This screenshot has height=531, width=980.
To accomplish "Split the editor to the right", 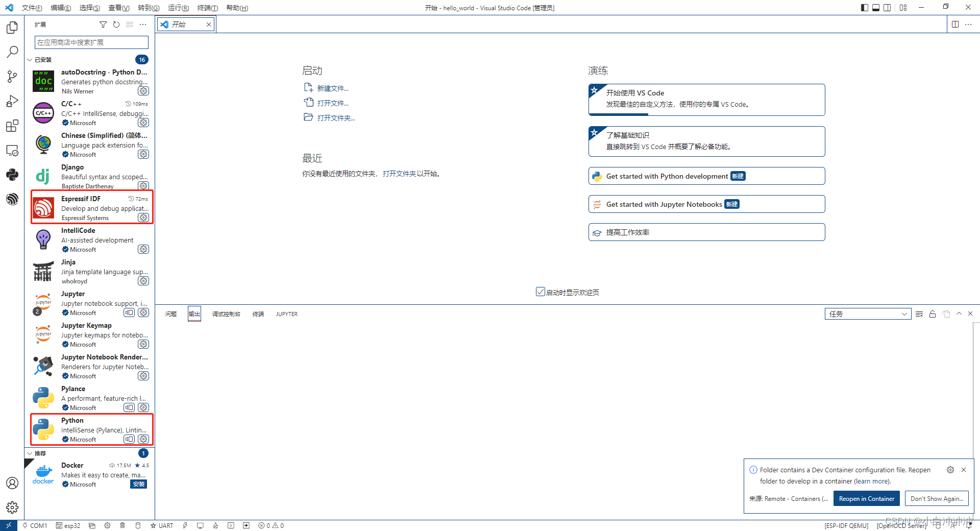I will click(x=955, y=25).
